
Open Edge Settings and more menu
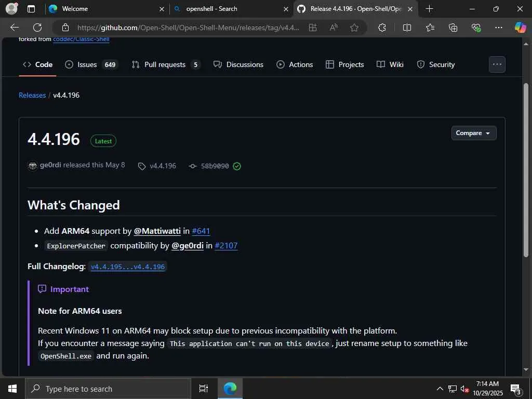[x=498, y=28]
